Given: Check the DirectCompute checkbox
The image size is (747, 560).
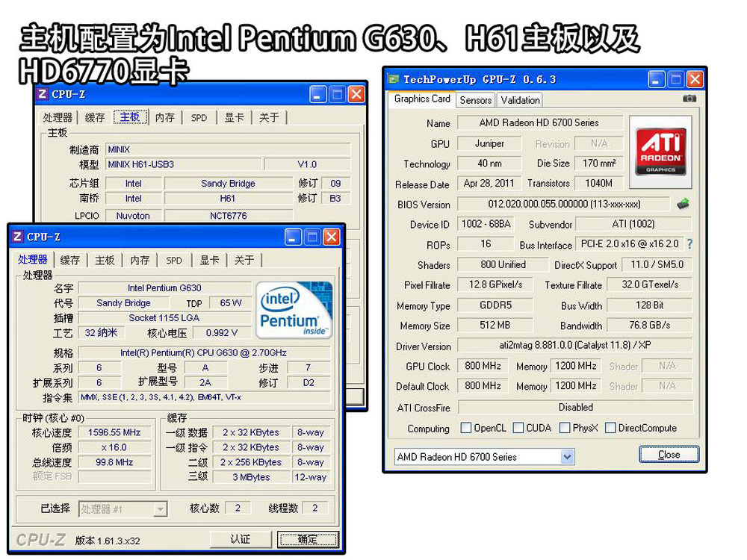Looking at the screenshot, I should point(610,428).
